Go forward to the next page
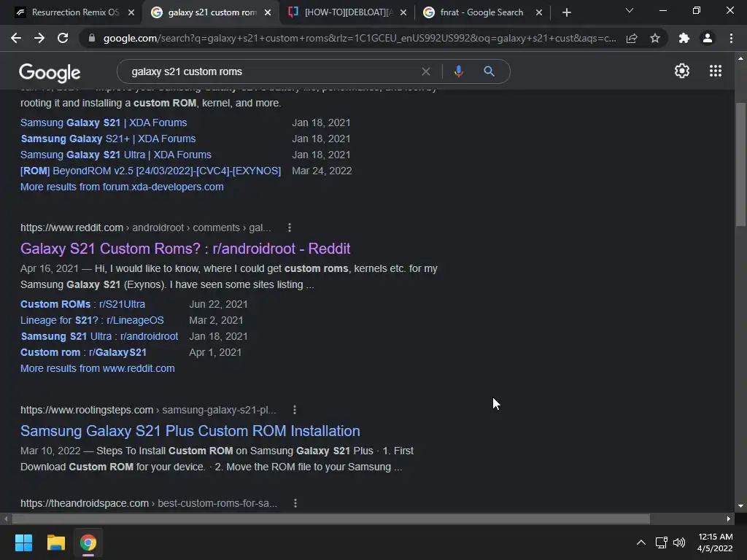 pyautogui.click(x=39, y=38)
